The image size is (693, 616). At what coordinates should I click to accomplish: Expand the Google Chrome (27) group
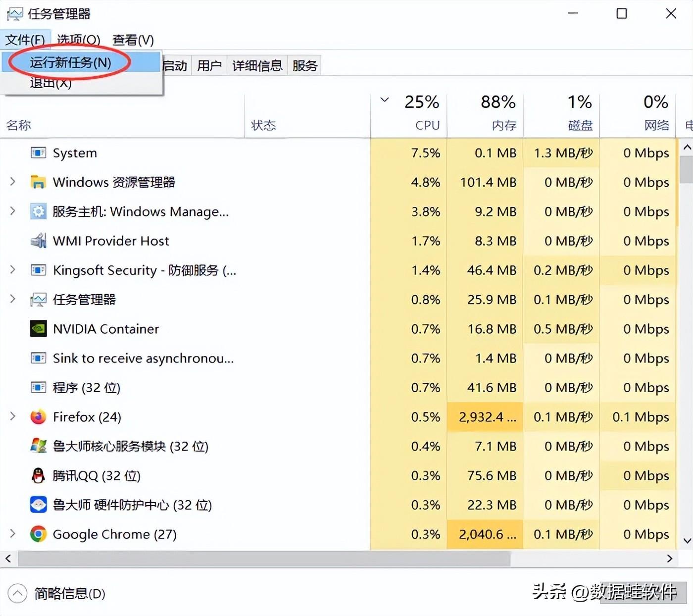(x=13, y=534)
